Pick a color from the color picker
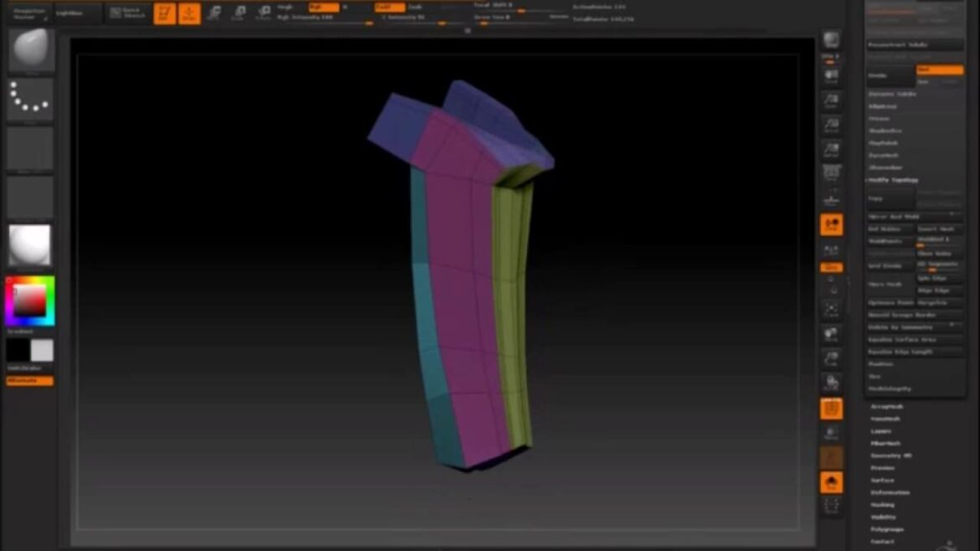 tap(30, 301)
